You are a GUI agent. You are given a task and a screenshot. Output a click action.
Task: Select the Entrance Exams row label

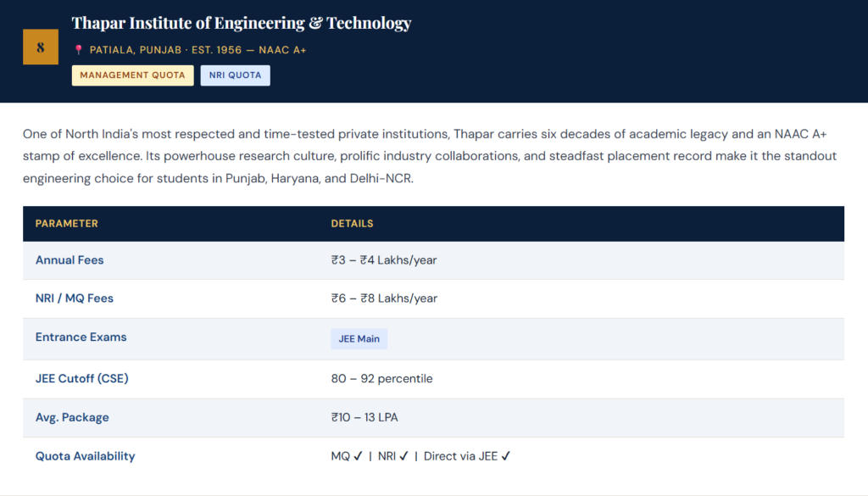click(x=81, y=337)
